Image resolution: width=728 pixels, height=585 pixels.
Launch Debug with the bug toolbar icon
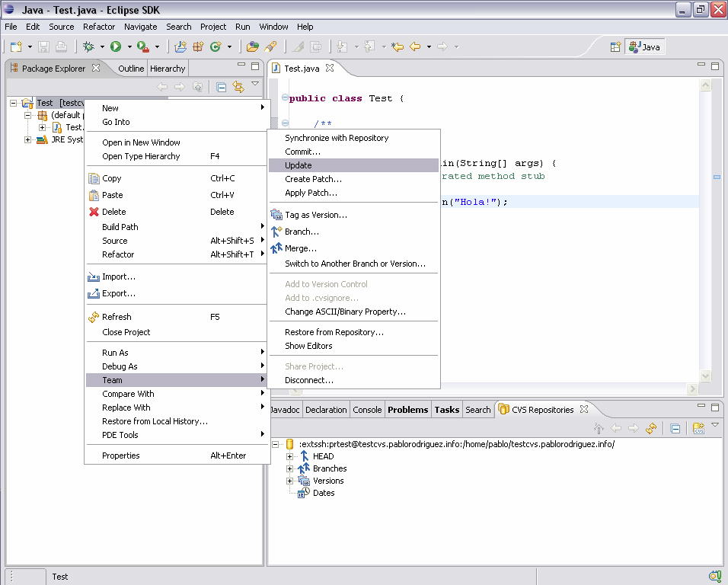point(88,46)
